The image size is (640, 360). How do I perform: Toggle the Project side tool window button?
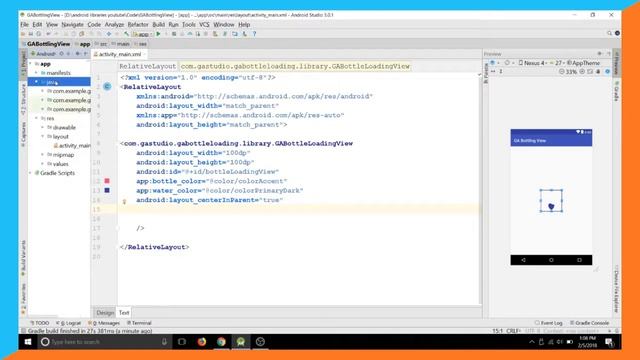tap(24, 65)
